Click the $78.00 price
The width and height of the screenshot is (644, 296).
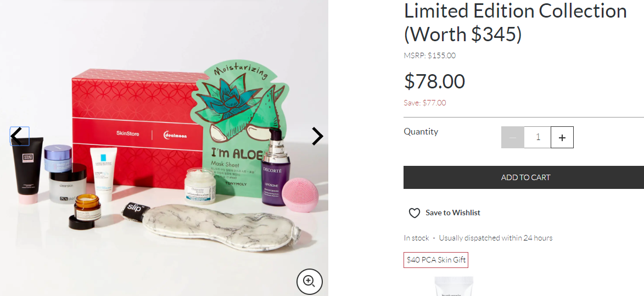[x=434, y=81]
